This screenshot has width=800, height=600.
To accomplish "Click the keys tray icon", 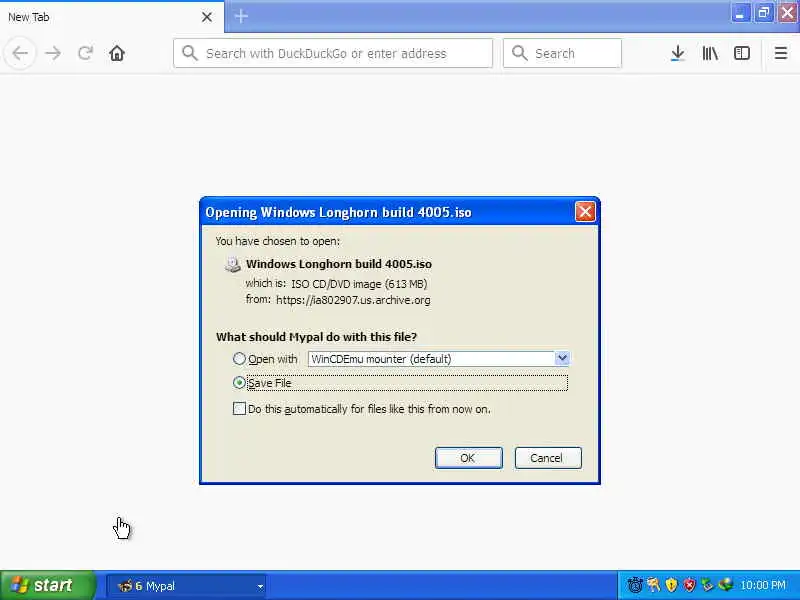I will (654, 585).
